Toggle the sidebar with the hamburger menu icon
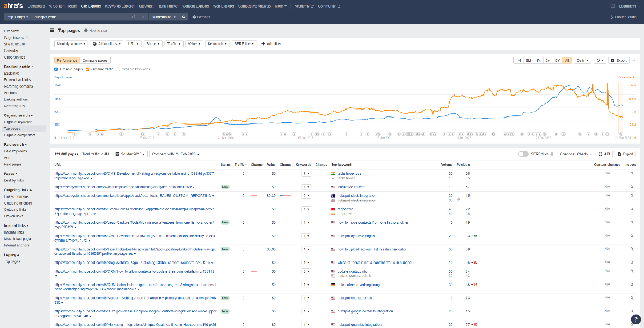Viewport: 644px width, 328px height. tap(52, 31)
